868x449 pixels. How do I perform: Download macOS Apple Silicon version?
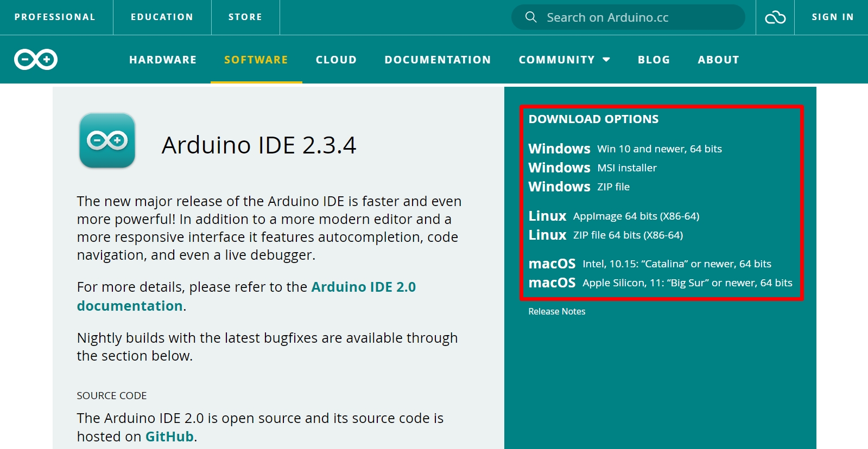(x=660, y=283)
